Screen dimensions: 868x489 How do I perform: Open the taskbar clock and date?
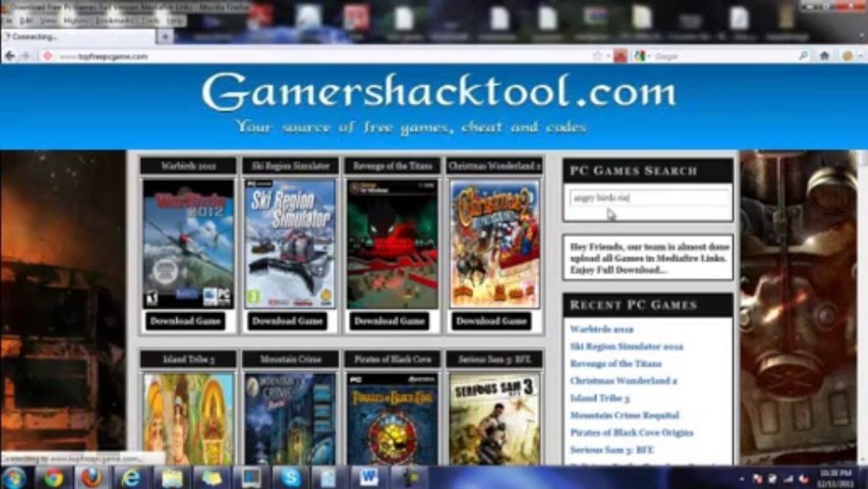tap(836, 477)
